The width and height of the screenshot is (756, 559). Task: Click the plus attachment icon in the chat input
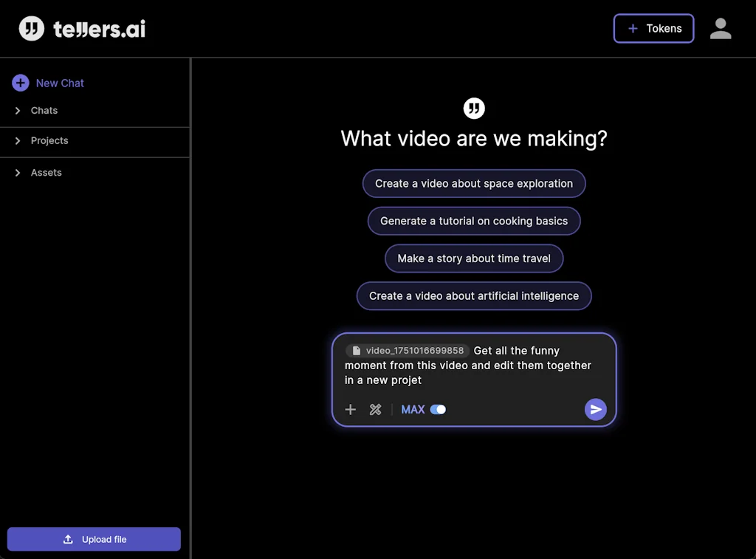[350, 409]
